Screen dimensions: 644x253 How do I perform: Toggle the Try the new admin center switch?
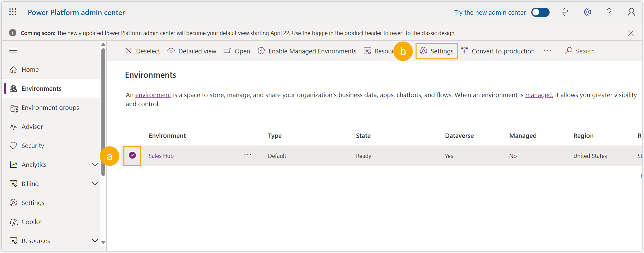(540, 12)
